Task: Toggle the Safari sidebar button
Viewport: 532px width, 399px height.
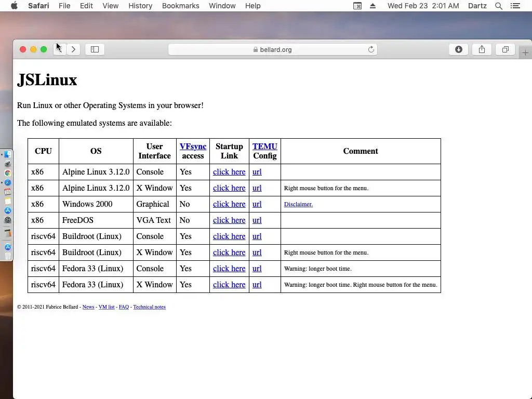Action: click(x=95, y=49)
